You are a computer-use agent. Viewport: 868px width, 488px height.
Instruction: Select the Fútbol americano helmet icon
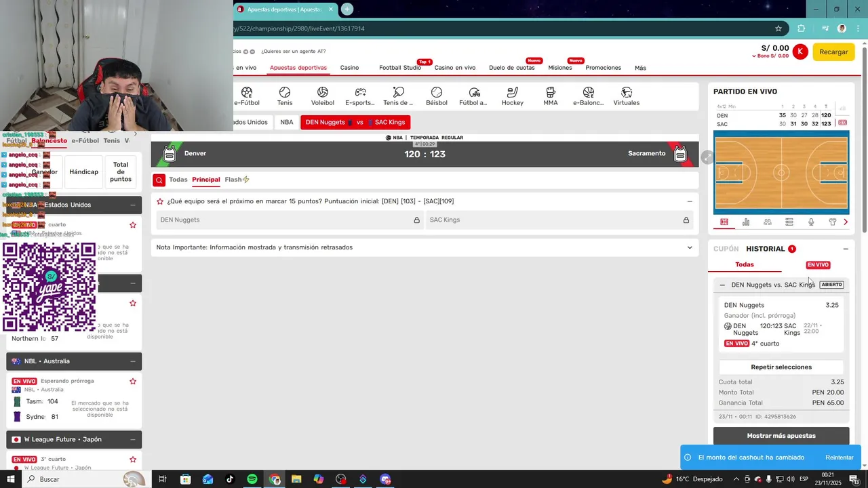coord(475,92)
